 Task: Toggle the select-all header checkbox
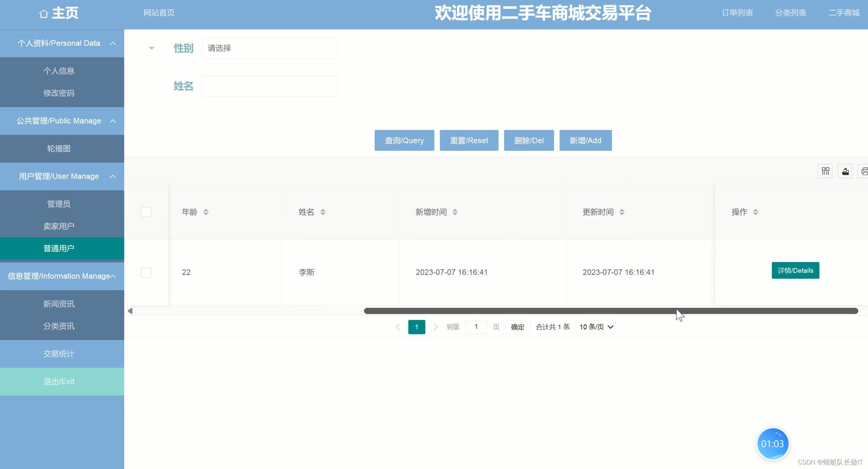(146, 212)
